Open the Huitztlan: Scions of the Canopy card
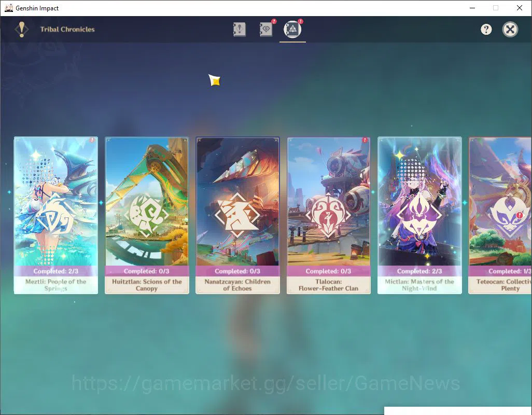Screen dimensions: 532x415 click(147, 215)
